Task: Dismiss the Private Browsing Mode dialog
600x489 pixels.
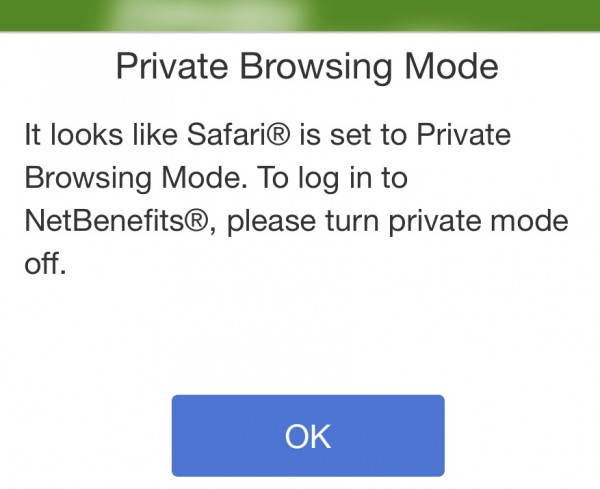Action: pyautogui.click(x=307, y=435)
